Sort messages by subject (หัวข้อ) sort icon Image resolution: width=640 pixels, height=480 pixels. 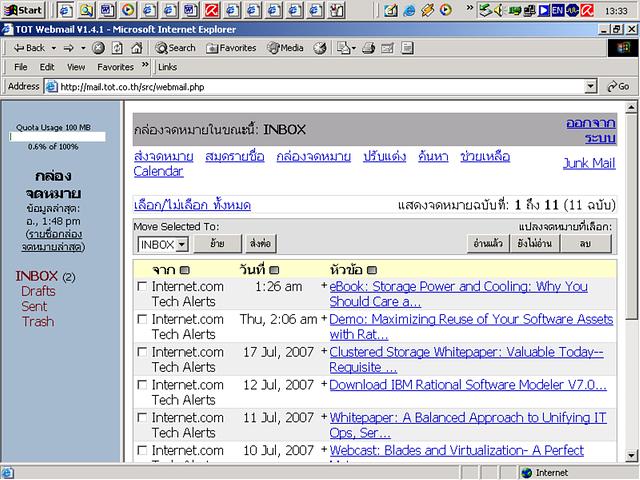coord(372,270)
